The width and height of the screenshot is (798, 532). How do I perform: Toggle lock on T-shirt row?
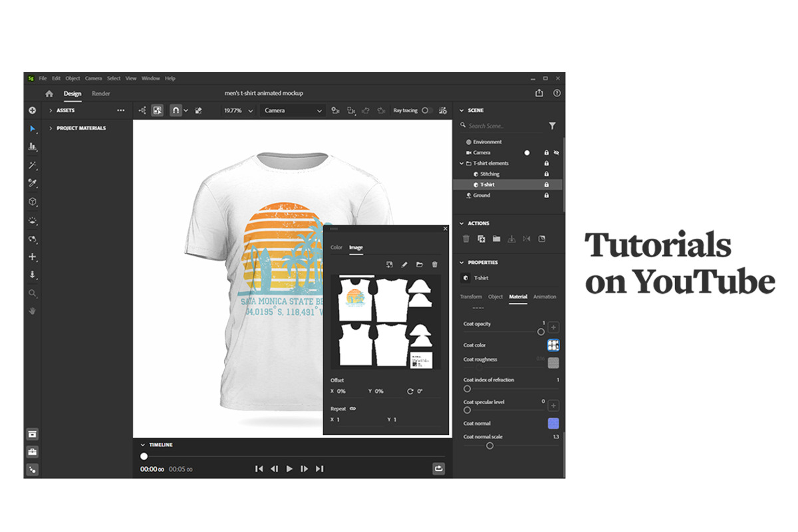(x=547, y=184)
